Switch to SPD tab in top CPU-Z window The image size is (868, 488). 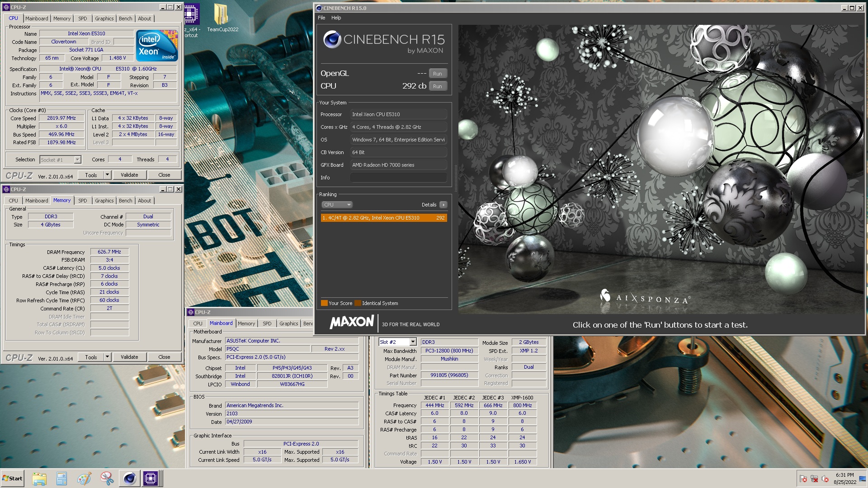[82, 19]
